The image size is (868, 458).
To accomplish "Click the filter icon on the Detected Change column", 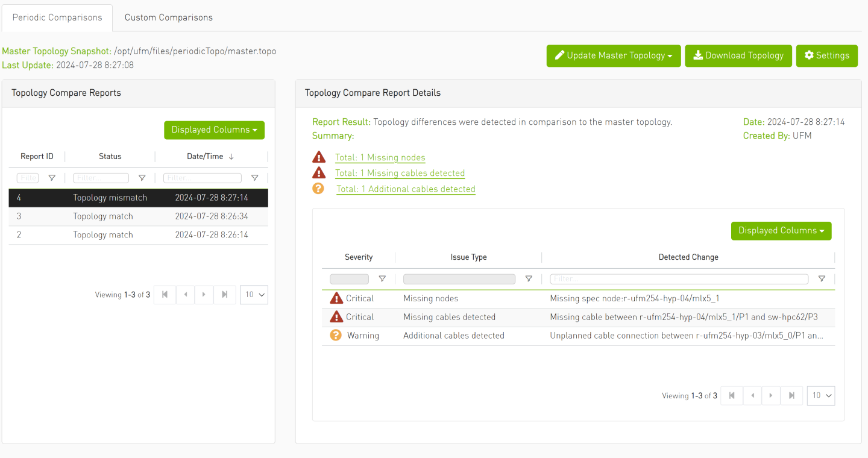I will coord(822,278).
